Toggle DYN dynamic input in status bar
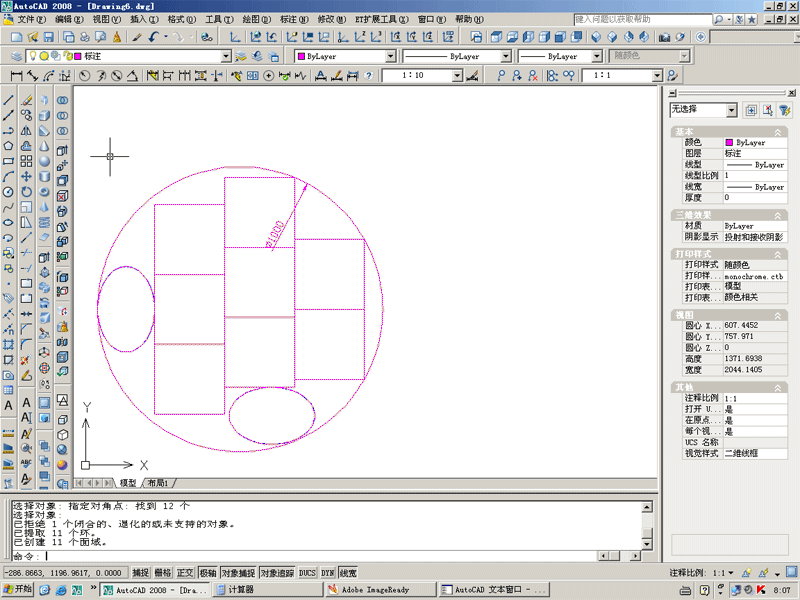 coord(327,573)
